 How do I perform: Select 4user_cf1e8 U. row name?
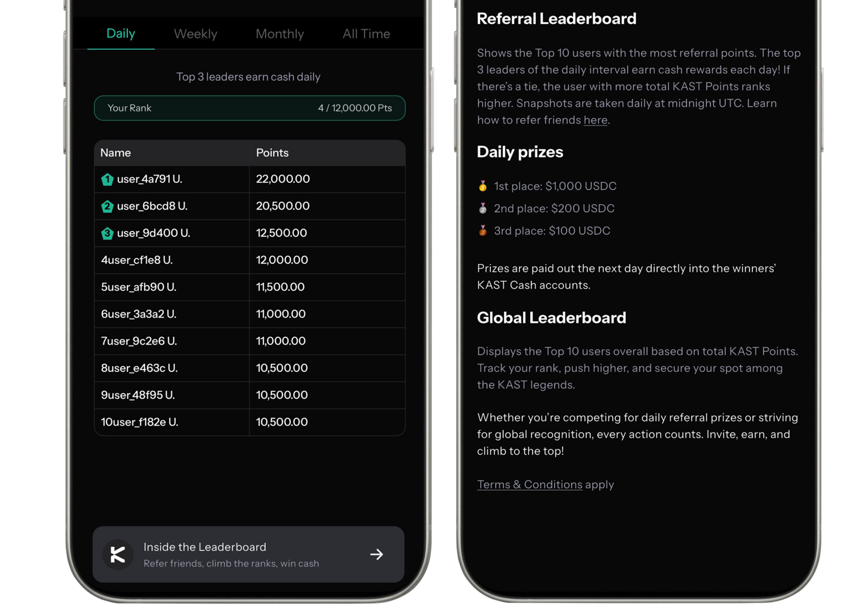tap(137, 260)
